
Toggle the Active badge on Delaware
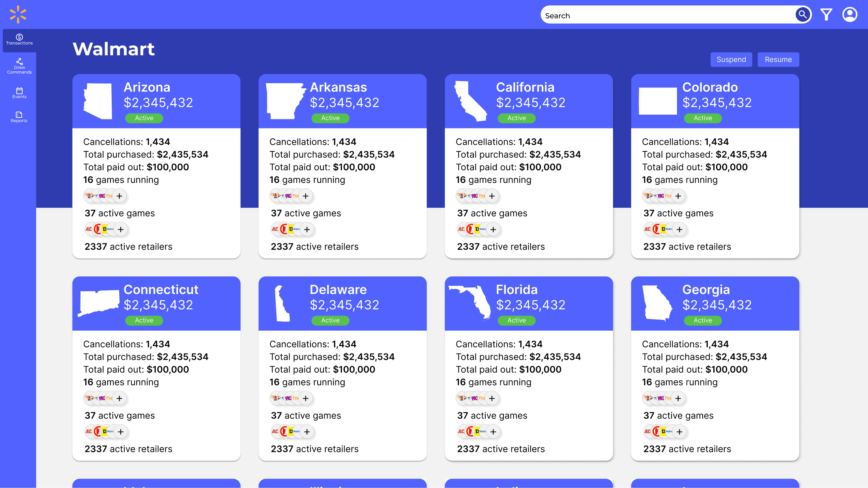(x=330, y=320)
